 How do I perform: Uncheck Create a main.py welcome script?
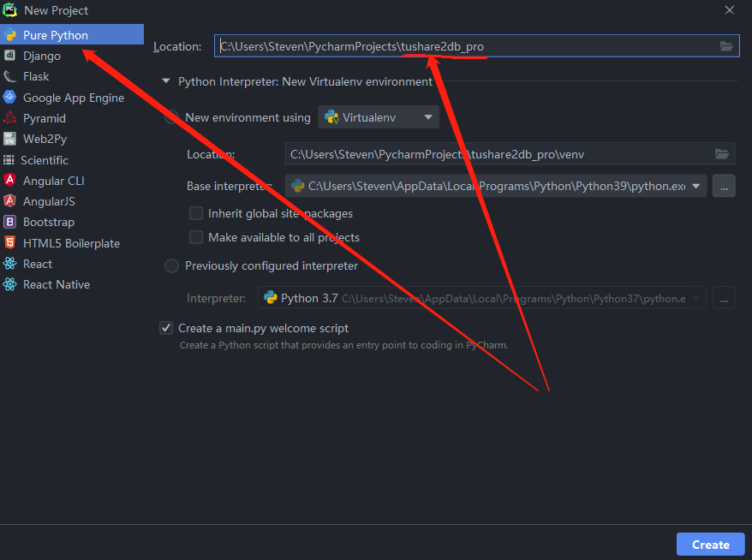point(166,328)
